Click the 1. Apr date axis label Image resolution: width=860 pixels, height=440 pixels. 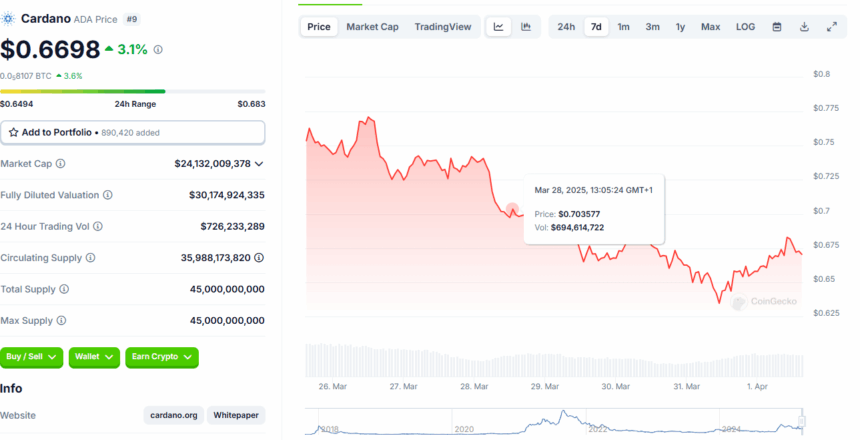pos(757,387)
